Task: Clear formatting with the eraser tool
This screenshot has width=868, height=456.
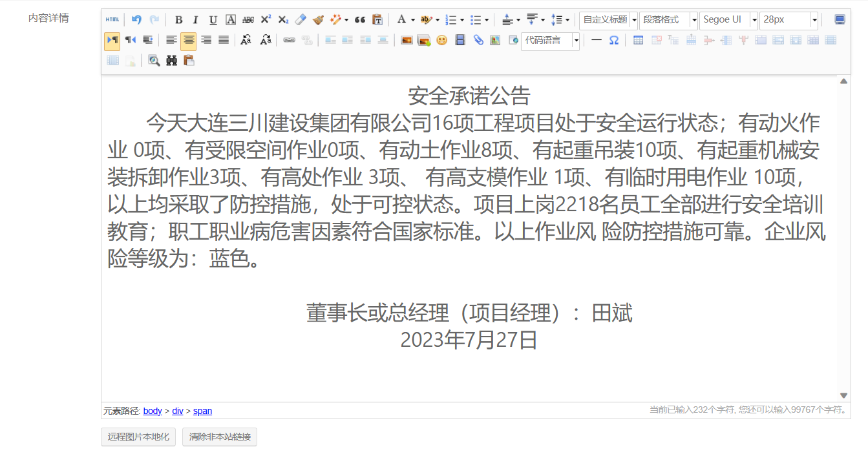Action: pos(301,20)
